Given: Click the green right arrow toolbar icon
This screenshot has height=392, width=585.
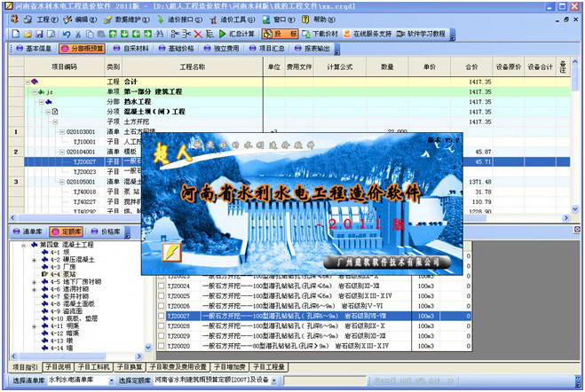Looking at the screenshot, I should (147, 34).
